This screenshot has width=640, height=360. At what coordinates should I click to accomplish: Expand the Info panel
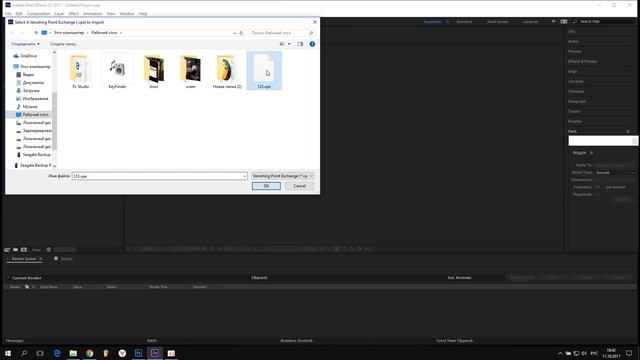[x=571, y=31]
